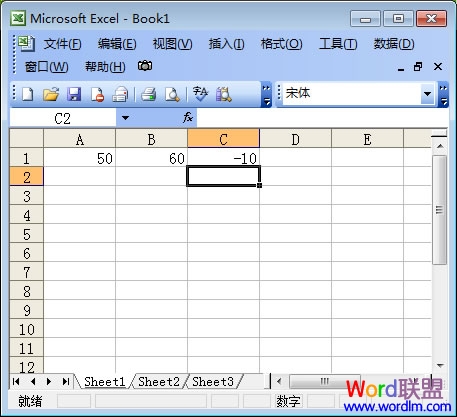Expand the standard toolbar options chevron
457x417 pixels.
tap(267, 94)
